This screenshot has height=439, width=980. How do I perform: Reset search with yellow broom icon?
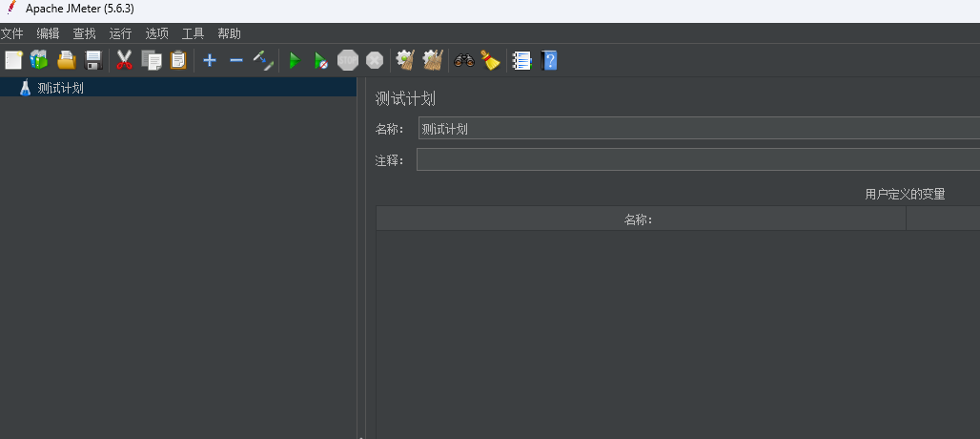tap(490, 61)
